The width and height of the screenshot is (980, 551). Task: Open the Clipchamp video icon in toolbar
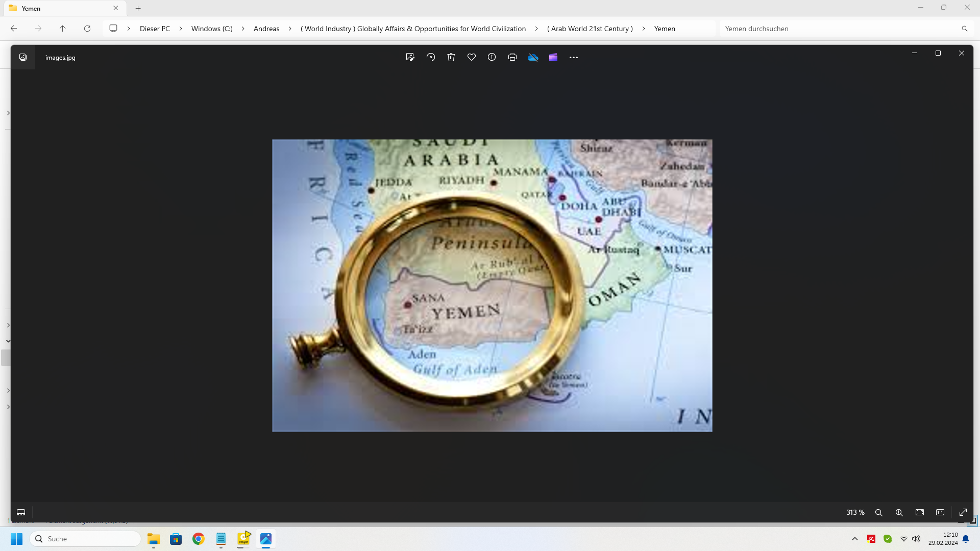[x=553, y=57]
